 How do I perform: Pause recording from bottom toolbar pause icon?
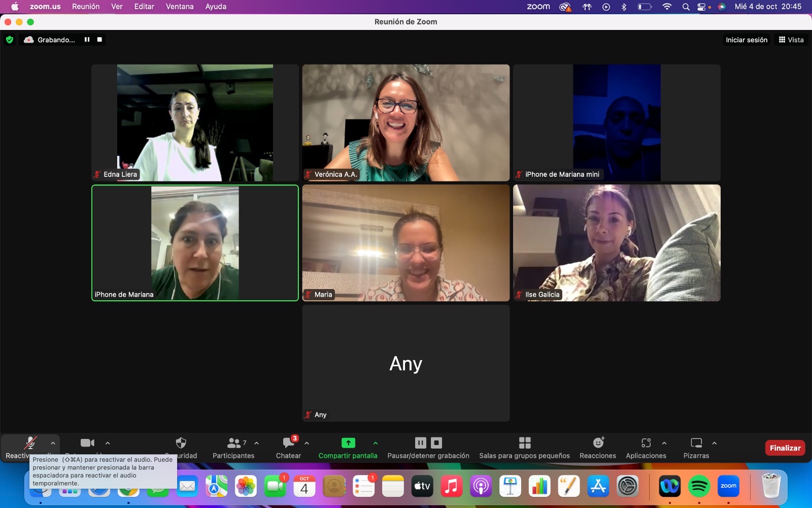coord(421,442)
